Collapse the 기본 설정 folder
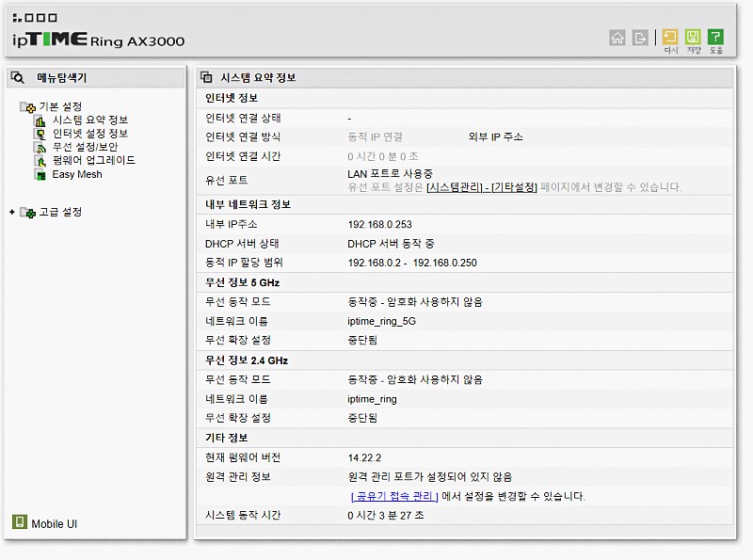This screenshot has height=560, width=753. point(27,107)
